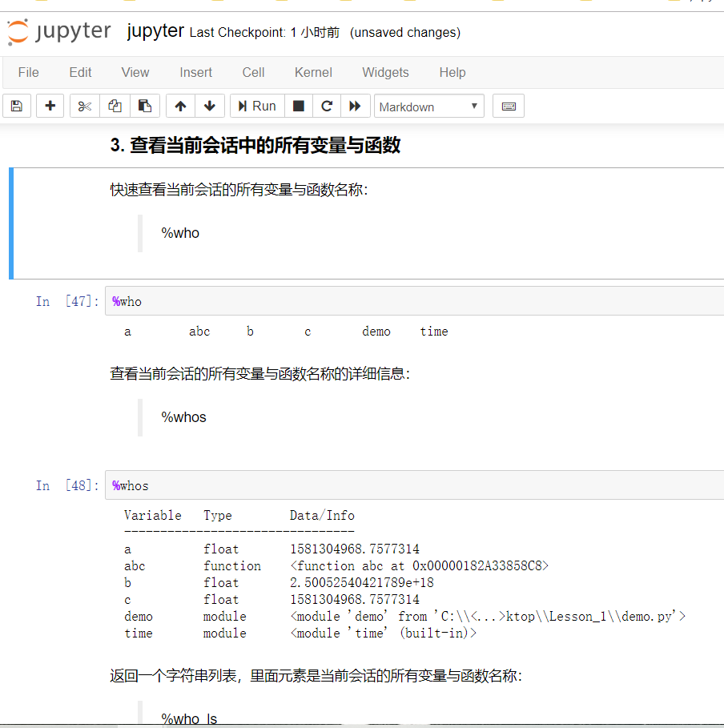Paste cells below icon

point(145,106)
